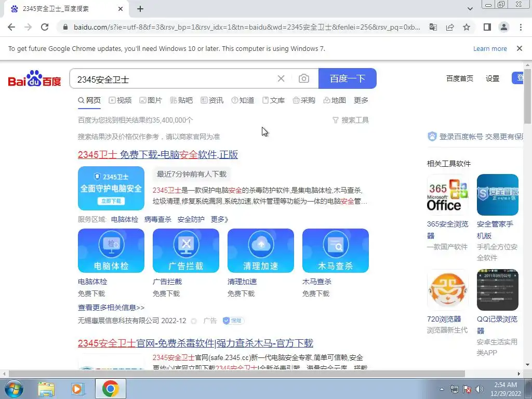
Task: Click the 广告拦截 feature tile
Action: [x=186, y=251]
